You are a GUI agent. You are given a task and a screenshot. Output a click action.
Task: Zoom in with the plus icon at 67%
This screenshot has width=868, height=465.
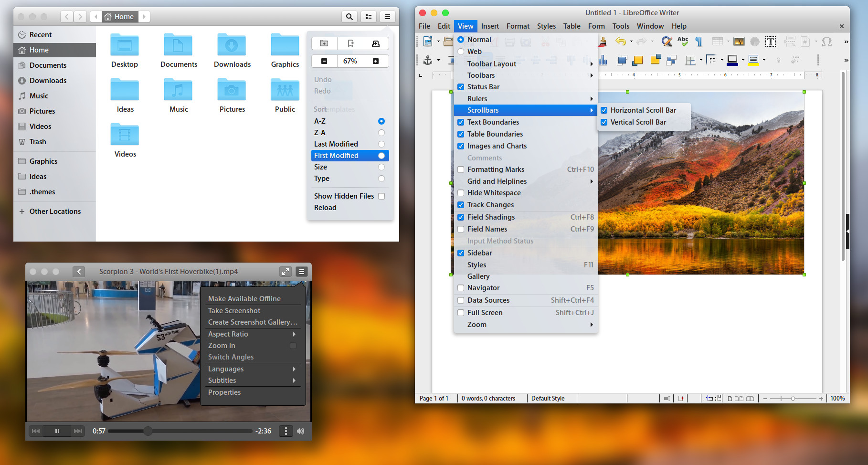376,61
